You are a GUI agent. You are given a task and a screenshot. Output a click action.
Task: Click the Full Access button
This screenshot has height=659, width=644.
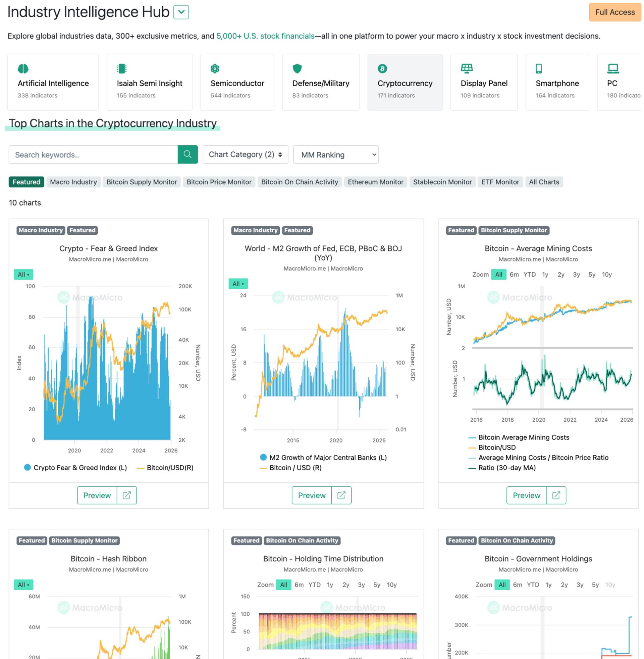click(x=614, y=12)
